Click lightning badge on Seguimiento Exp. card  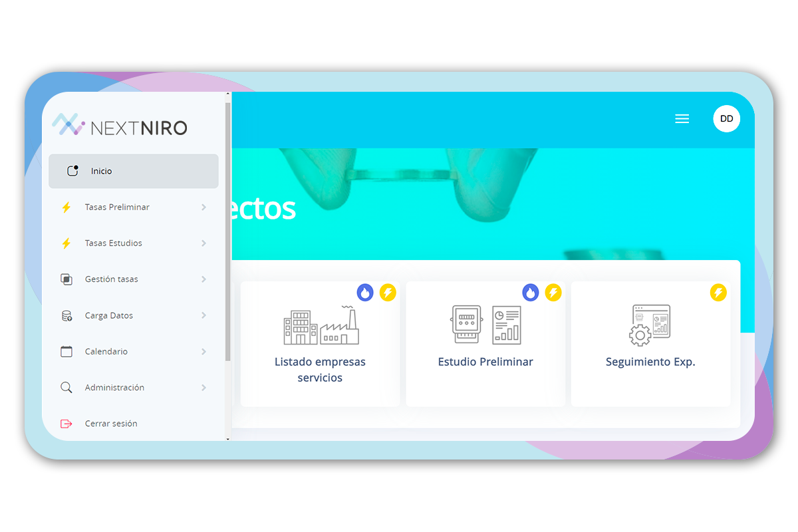(718, 293)
